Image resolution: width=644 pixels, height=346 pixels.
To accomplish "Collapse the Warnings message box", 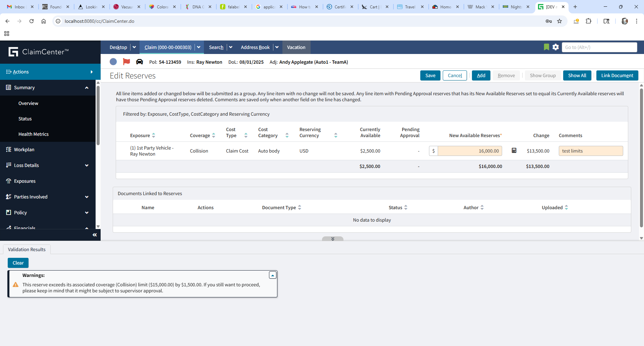I will point(273,275).
